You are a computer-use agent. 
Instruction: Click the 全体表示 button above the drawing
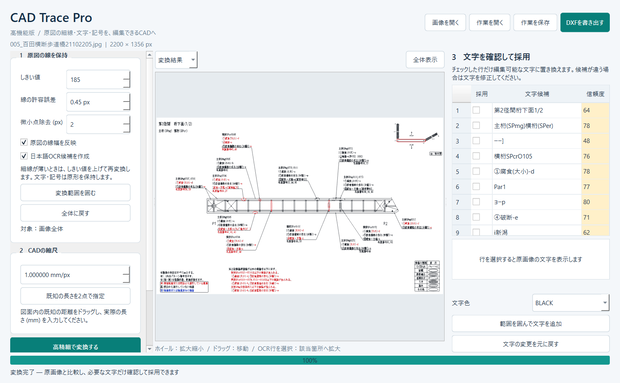[x=425, y=60]
